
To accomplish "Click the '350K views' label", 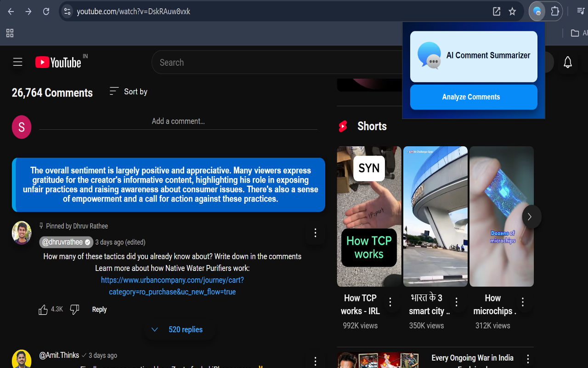I will point(426,326).
